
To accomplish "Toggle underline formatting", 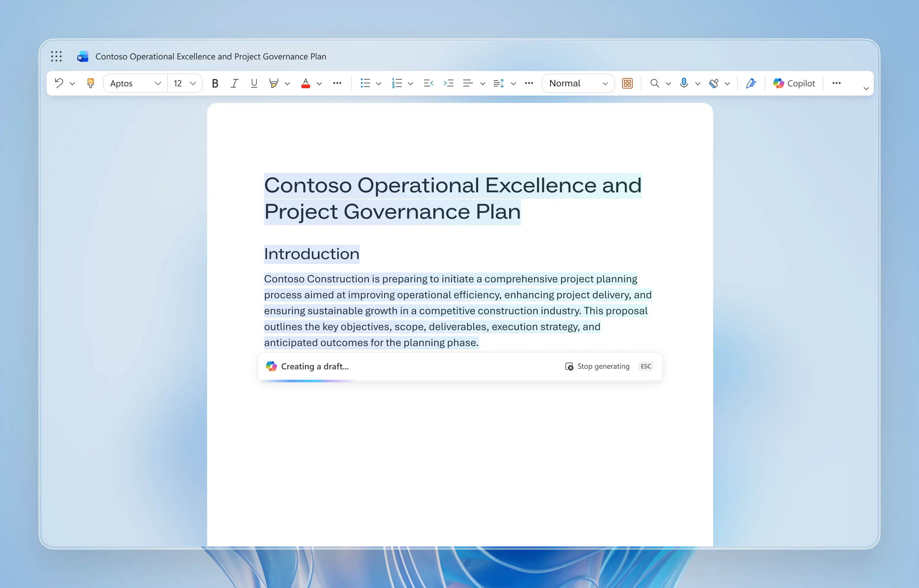I will (254, 83).
